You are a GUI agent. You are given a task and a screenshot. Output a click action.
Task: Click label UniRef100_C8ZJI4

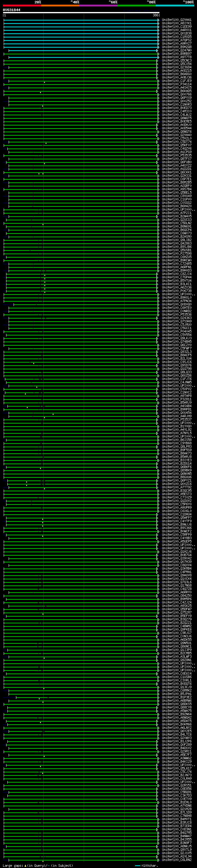click(176, 274)
